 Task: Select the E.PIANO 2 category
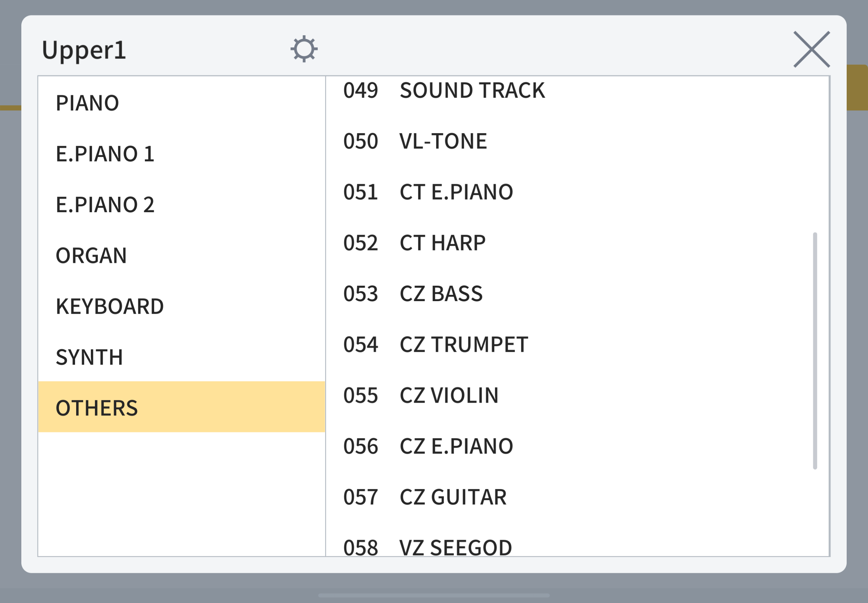pos(181,204)
